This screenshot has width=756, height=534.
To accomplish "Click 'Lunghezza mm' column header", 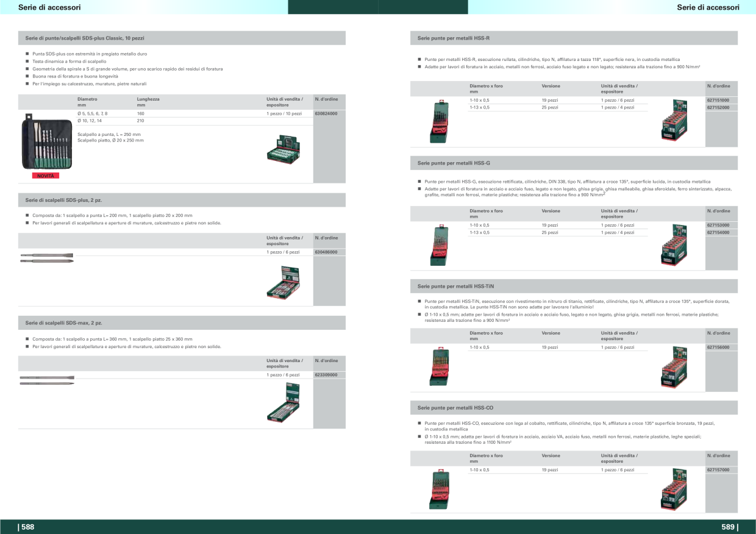I will [x=148, y=102].
